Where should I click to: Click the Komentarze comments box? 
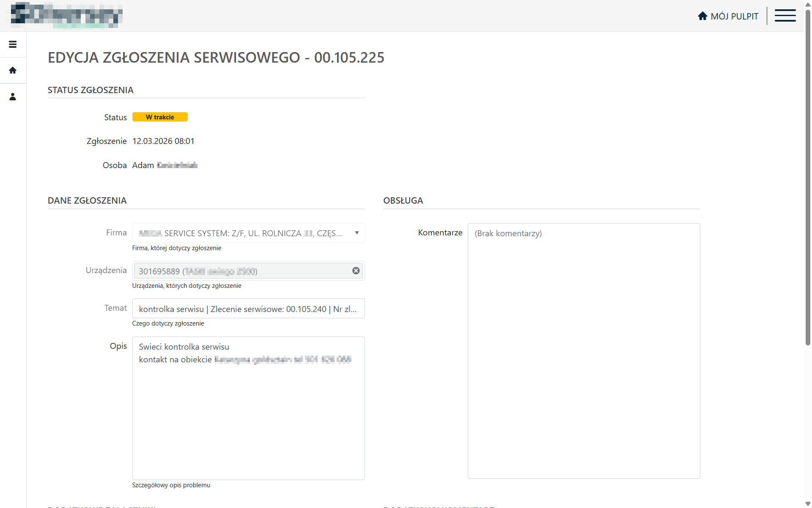pyautogui.click(x=584, y=351)
